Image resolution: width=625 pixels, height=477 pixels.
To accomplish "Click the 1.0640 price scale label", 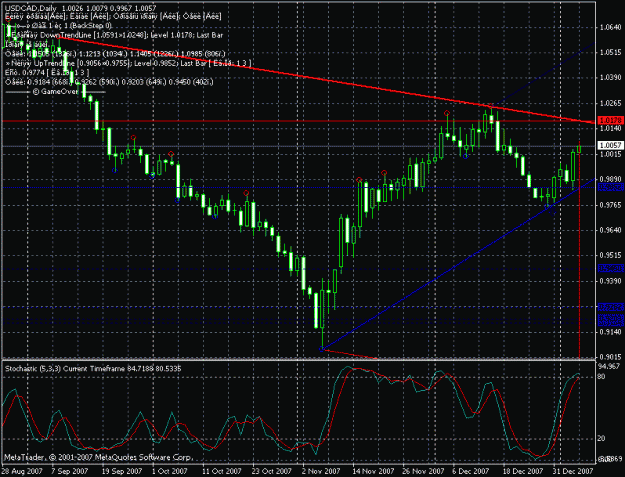I will pyautogui.click(x=610, y=27).
